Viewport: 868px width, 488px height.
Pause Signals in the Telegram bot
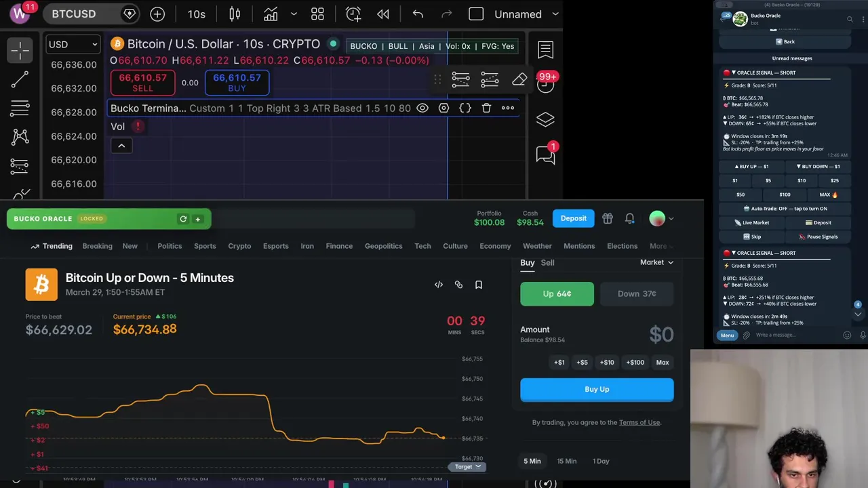point(817,237)
